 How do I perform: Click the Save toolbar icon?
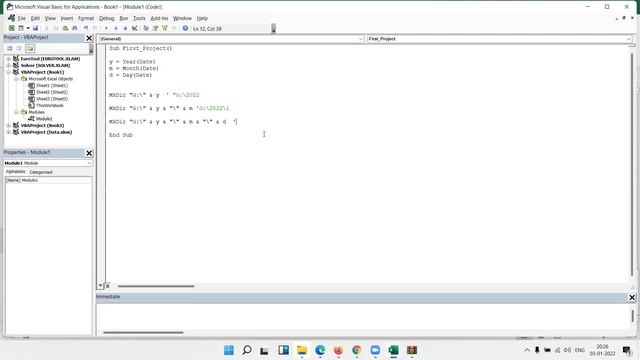click(x=36, y=28)
